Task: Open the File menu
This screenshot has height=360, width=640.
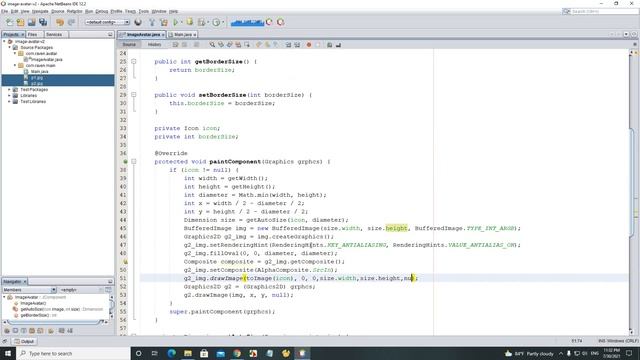Action: pyautogui.click(x=4, y=11)
